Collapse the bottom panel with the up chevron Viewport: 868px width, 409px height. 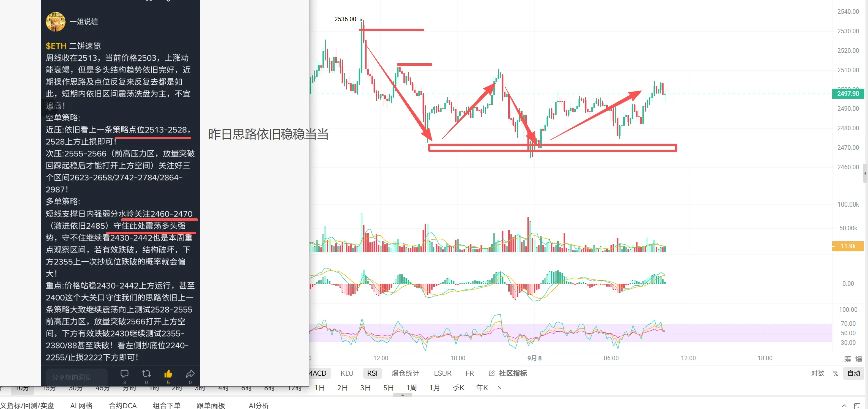coord(844,405)
